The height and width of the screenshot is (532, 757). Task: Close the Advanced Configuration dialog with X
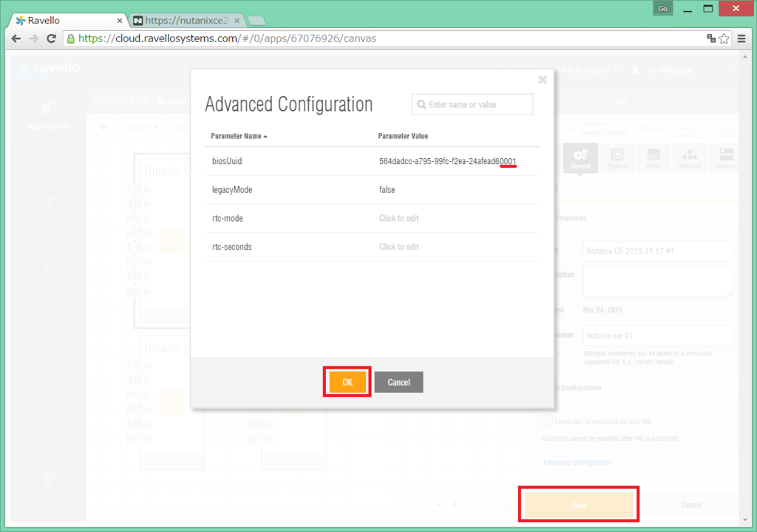[543, 80]
